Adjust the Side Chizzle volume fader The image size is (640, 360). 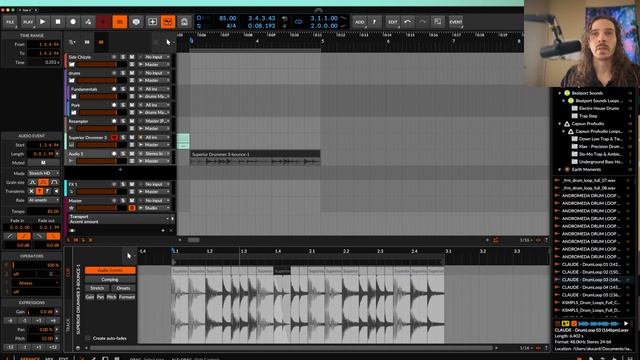click(x=101, y=64)
